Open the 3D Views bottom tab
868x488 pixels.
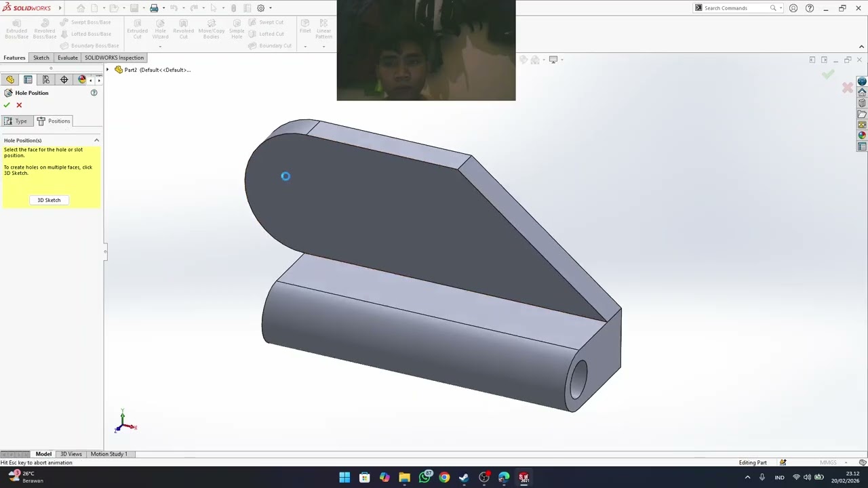[71, 454]
